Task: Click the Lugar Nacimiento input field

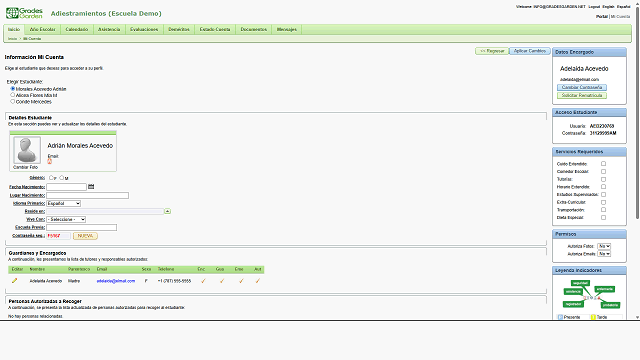Action: 87,196
